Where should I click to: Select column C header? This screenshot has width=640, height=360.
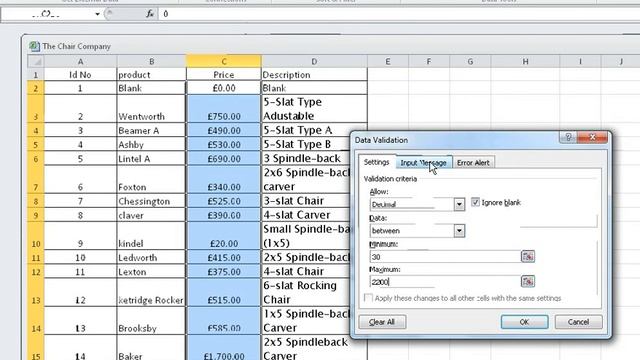(x=224, y=61)
